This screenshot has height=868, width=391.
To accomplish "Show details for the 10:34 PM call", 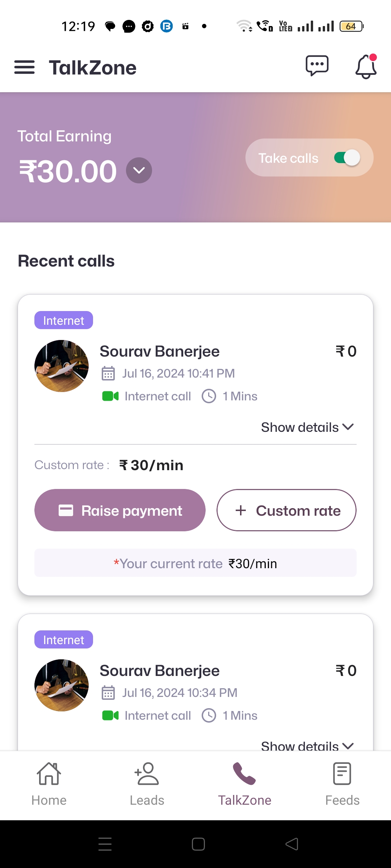I will (307, 745).
